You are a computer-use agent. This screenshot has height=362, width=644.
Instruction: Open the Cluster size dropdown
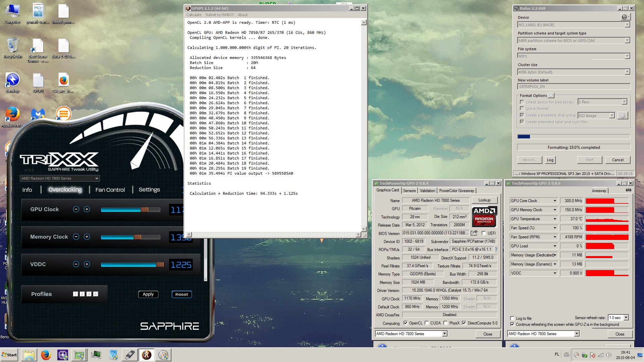point(574,72)
